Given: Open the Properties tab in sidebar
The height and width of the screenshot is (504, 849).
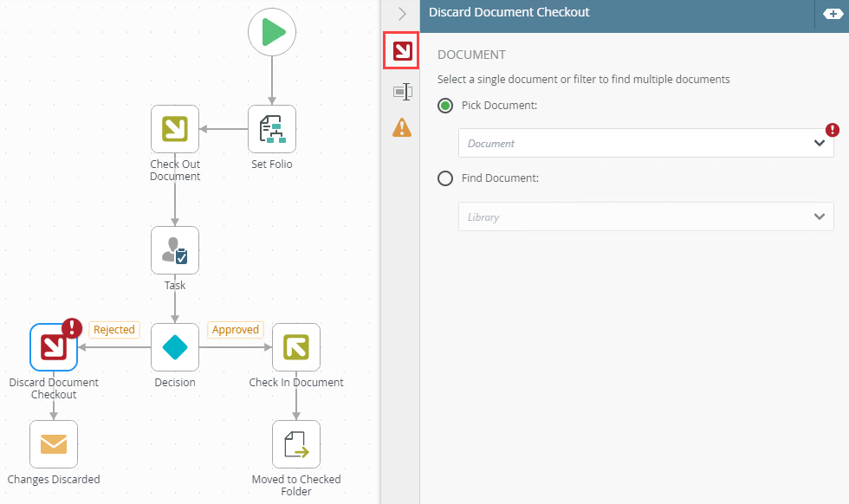Looking at the screenshot, I should [402, 91].
